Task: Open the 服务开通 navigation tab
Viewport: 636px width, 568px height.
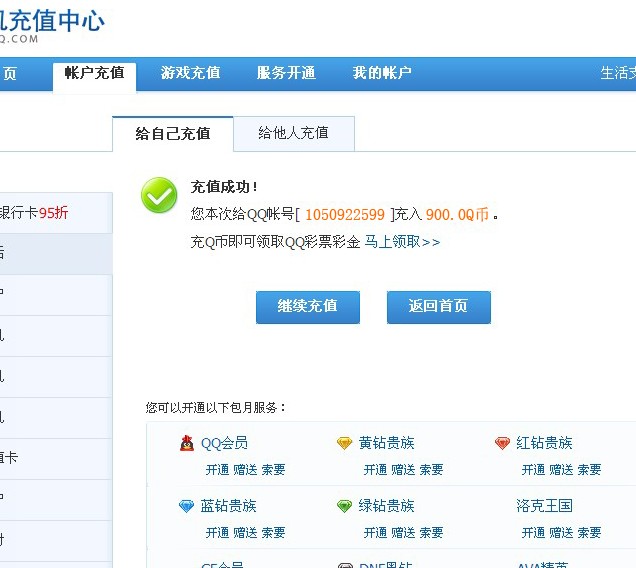Action: 286,73
